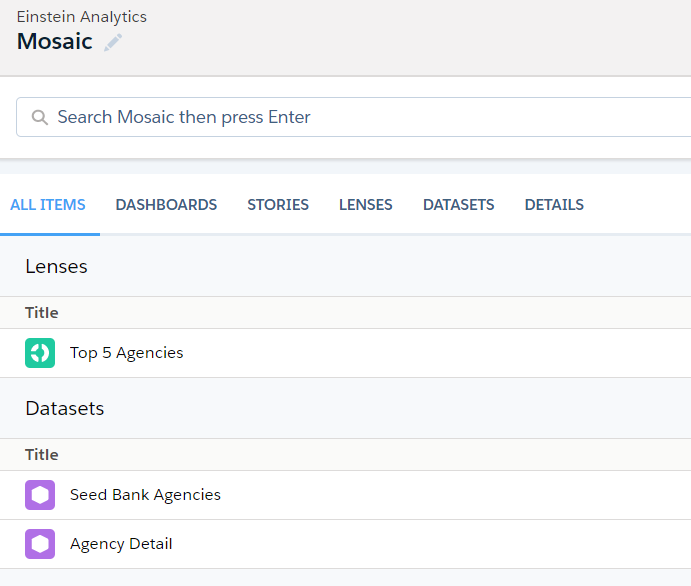
Task: Open the Seed Bank Agencies dataset
Action: tap(145, 495)
